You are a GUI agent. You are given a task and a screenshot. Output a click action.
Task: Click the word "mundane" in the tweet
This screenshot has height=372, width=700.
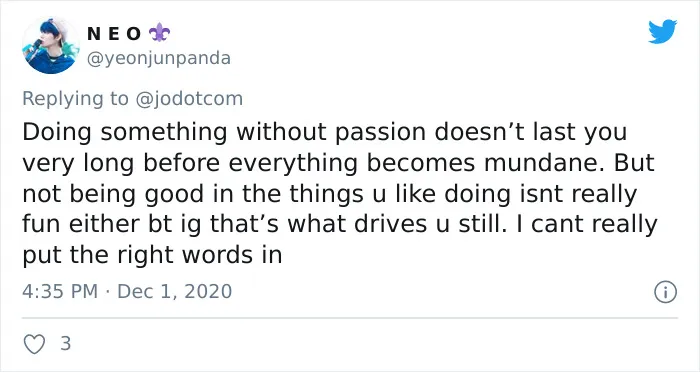(545, 163)
